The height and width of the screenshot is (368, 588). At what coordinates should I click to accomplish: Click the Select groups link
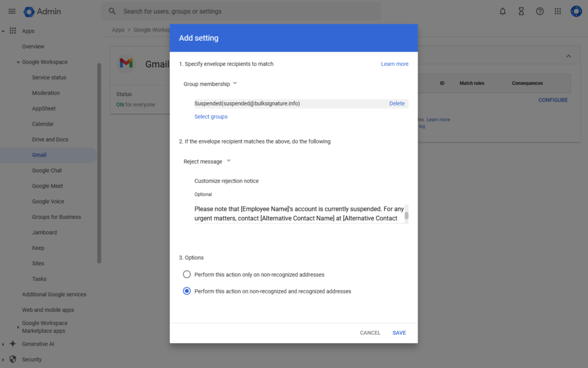(211, 117)
